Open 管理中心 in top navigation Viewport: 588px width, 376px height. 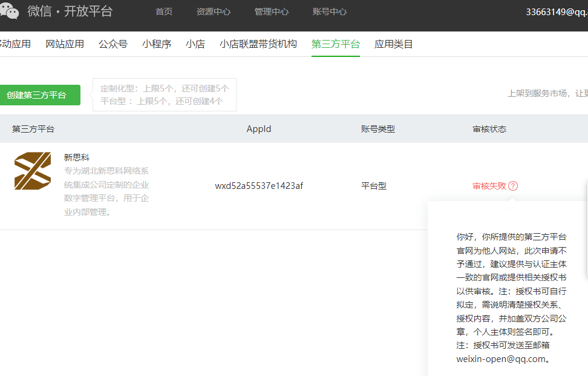pyautogui.click(x=272, y=12)
